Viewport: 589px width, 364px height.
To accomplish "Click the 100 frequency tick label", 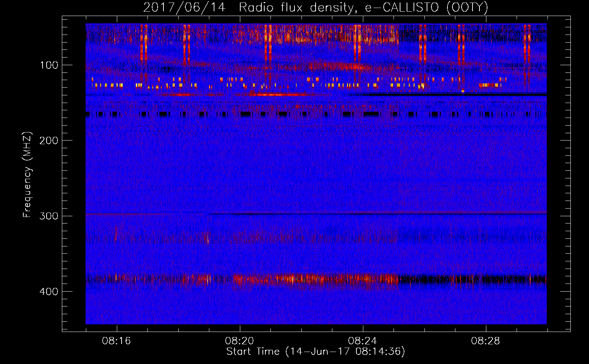I will click(x=49, y=65).
